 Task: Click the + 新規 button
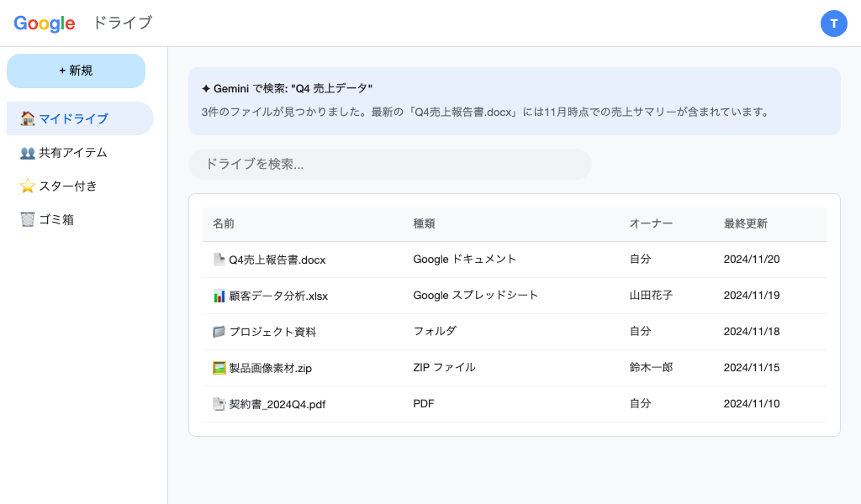click(76, 71)
